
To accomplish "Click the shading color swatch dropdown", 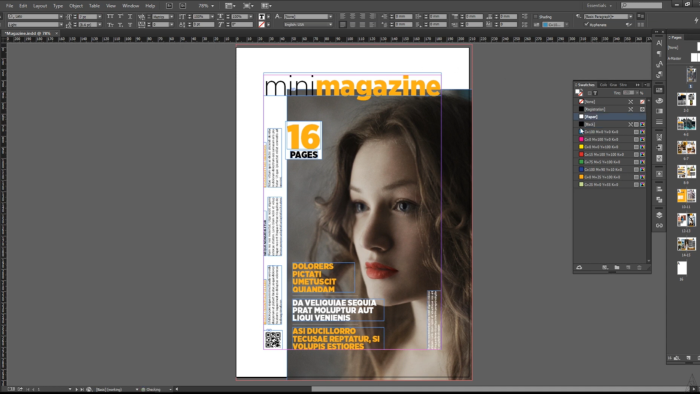I will pos(554,25).
